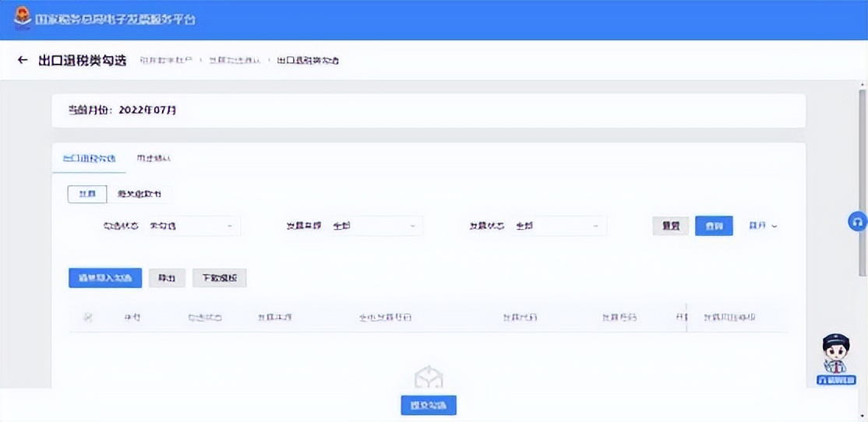Expand more filters with 展开 chevron
Screen dimensions: 868x422
pos(764,227)
